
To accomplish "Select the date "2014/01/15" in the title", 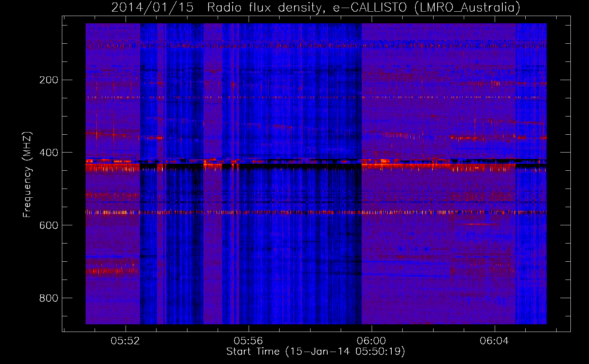I will [x=153, y=7].
